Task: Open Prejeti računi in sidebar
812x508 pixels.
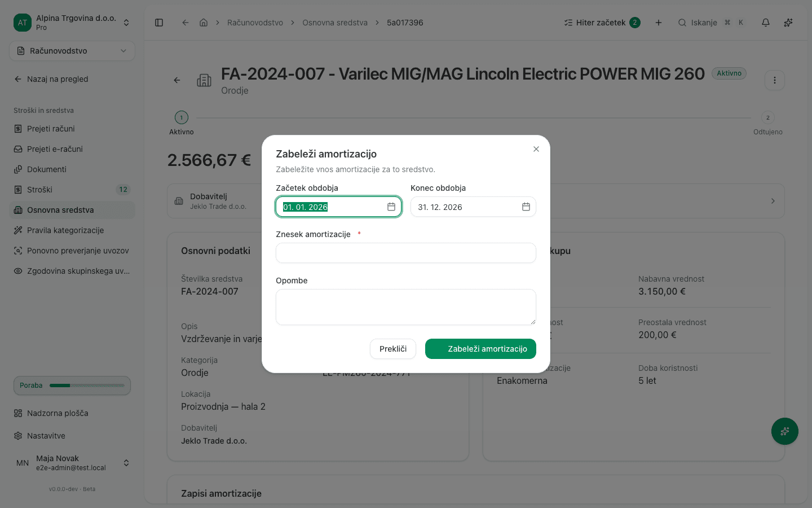Action: 72,129
